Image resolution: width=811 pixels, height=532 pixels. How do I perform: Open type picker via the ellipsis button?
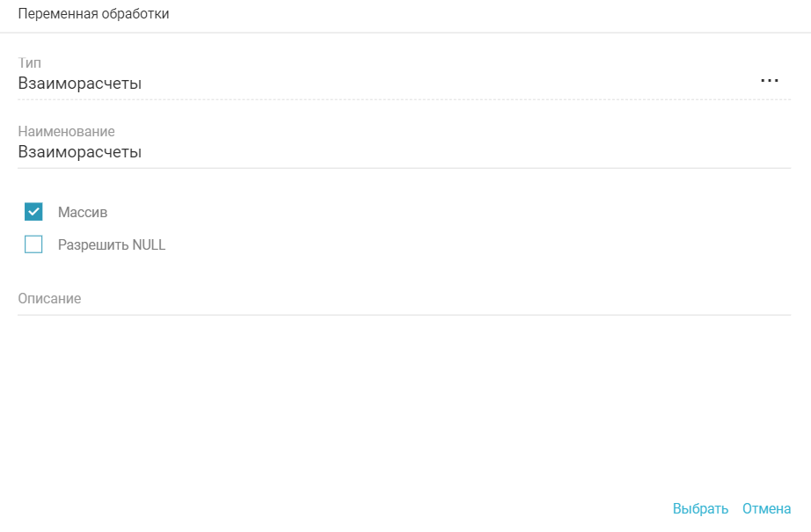[770, 80]
